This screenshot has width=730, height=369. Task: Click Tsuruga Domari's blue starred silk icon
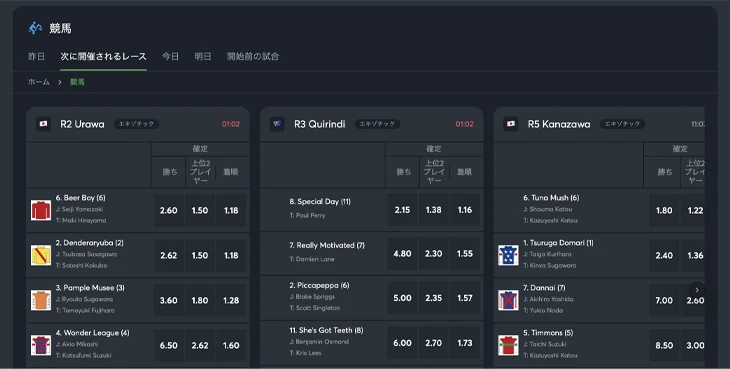tap(508, 255)
